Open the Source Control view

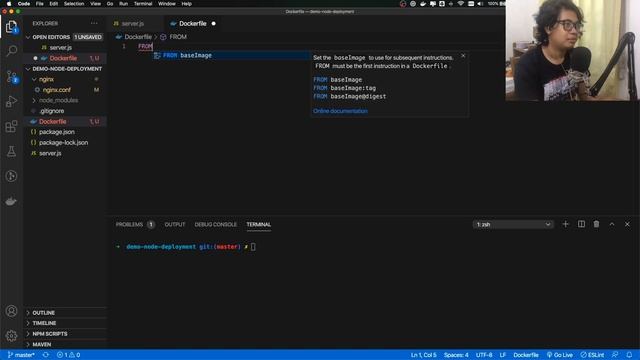point(11,76)
